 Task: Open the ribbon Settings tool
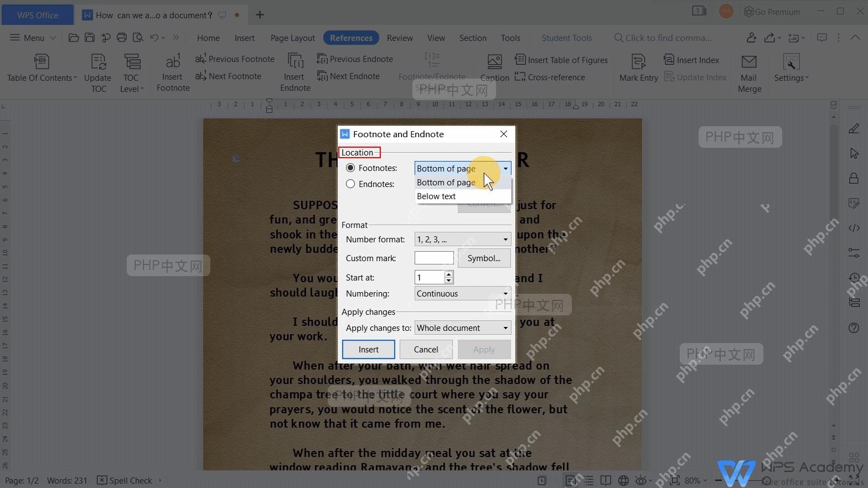(792, 68)
